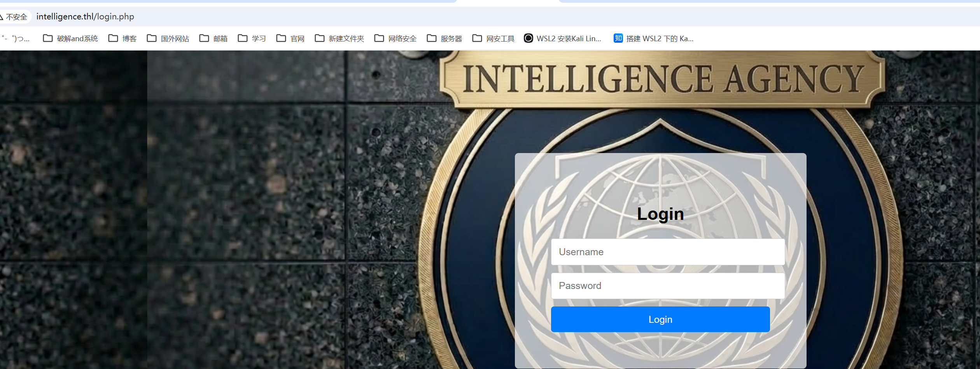Open the 网安工具 bookmark folder
980x369 pixels.
coord(493,38)
